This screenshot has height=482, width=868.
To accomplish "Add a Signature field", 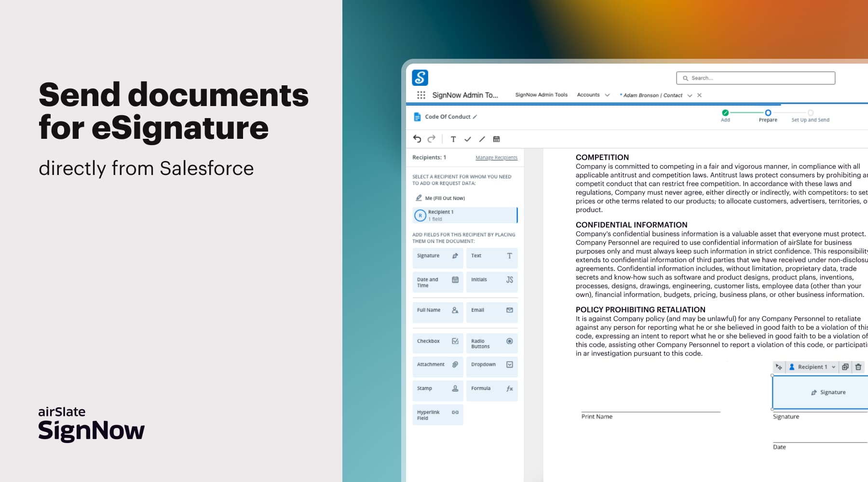I will point(438,258).
